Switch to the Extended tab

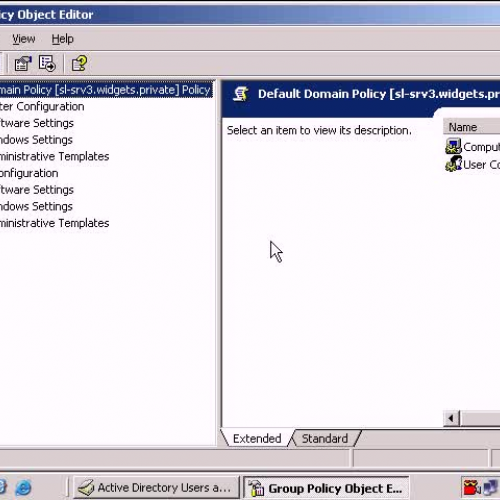(257, 438)
